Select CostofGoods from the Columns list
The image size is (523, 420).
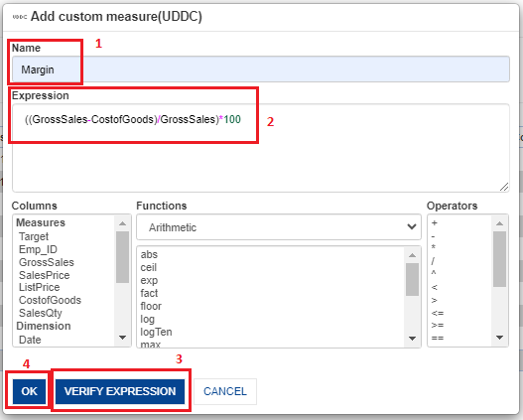pyautogui.click(x=50, y=300)
